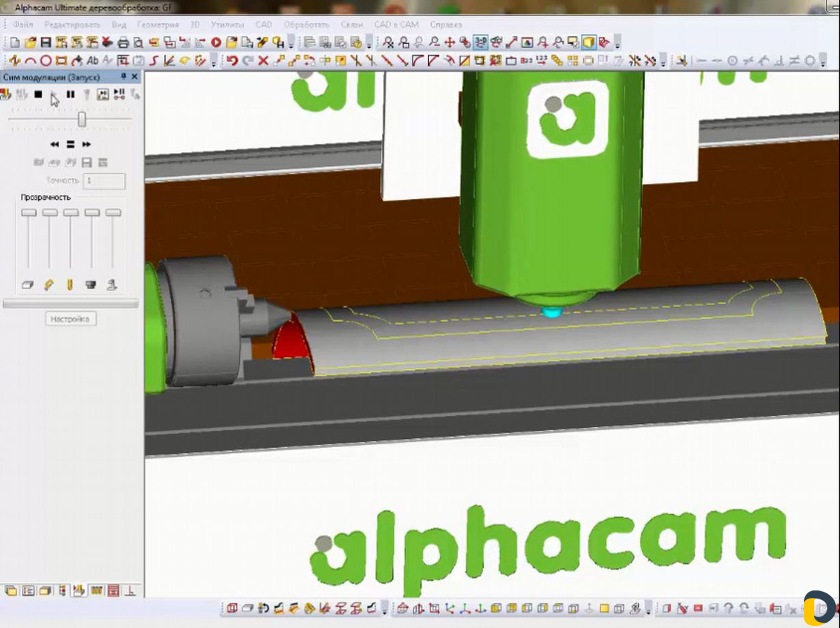Click the red record circle icon in the toolbar
Image resolution: width=840 pixels, height=628 pixels.
[216, 42]
